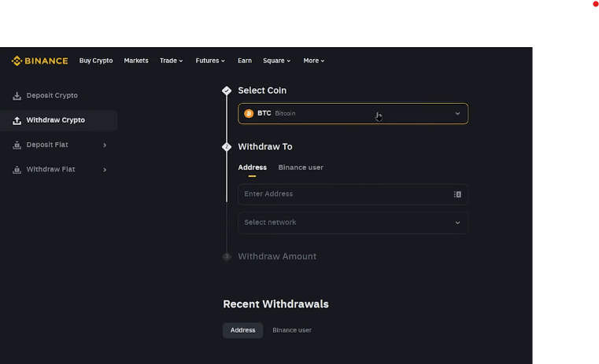Open the Futures menu
The height and width of the screenshot is (364, 599).
tap(209, 61)
